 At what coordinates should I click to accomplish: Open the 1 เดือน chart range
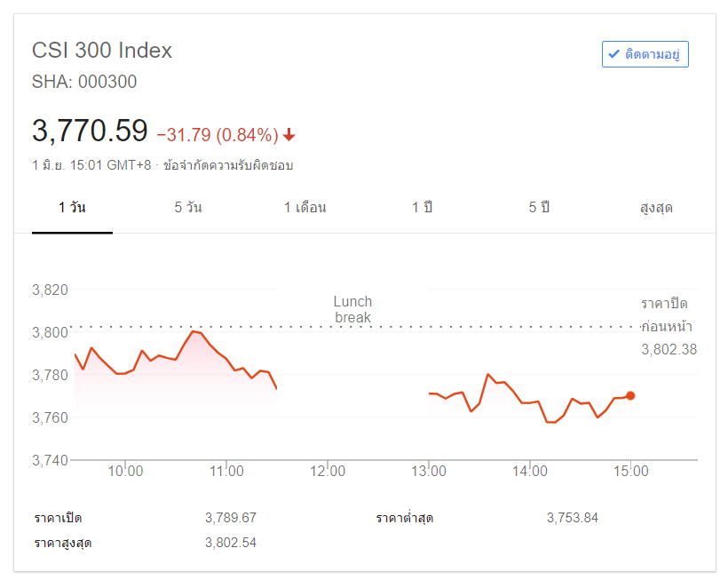(x=305, y=208)
